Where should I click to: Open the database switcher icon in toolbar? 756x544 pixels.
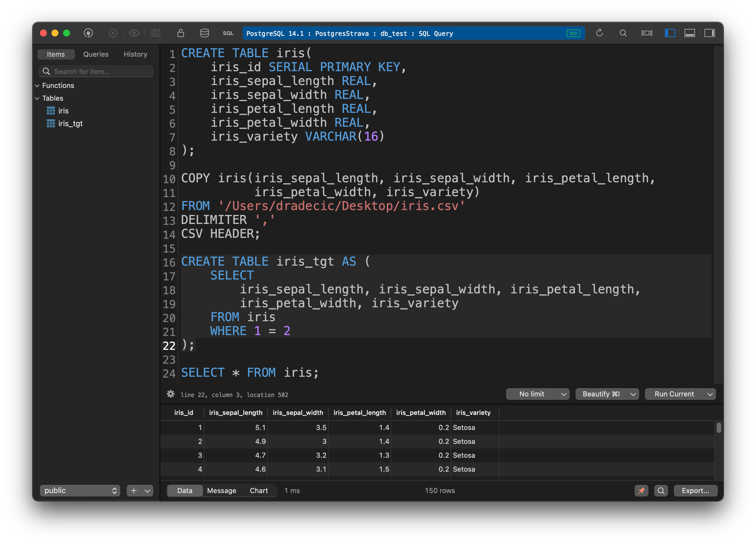(x=204, y=33)
